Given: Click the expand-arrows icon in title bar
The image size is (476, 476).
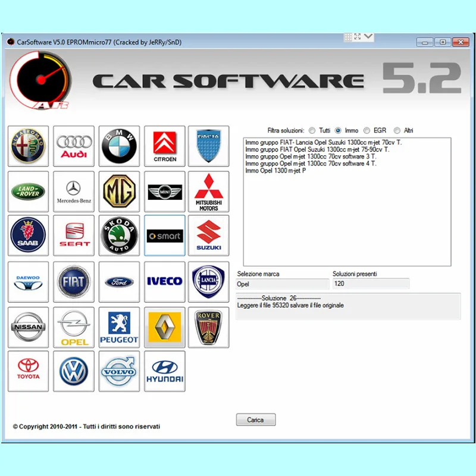Looking at the screenshot, I should point(358,37).
